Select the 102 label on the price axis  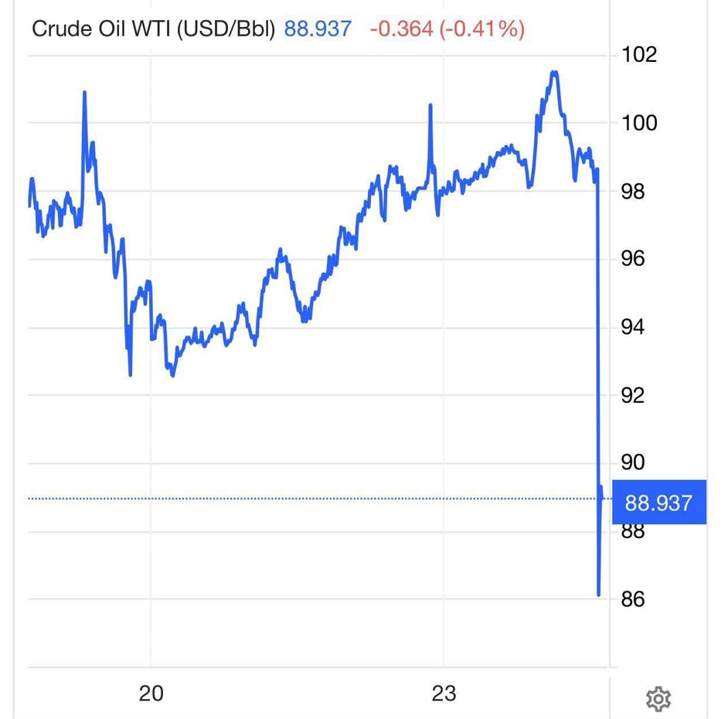click(x=639, y=55)
